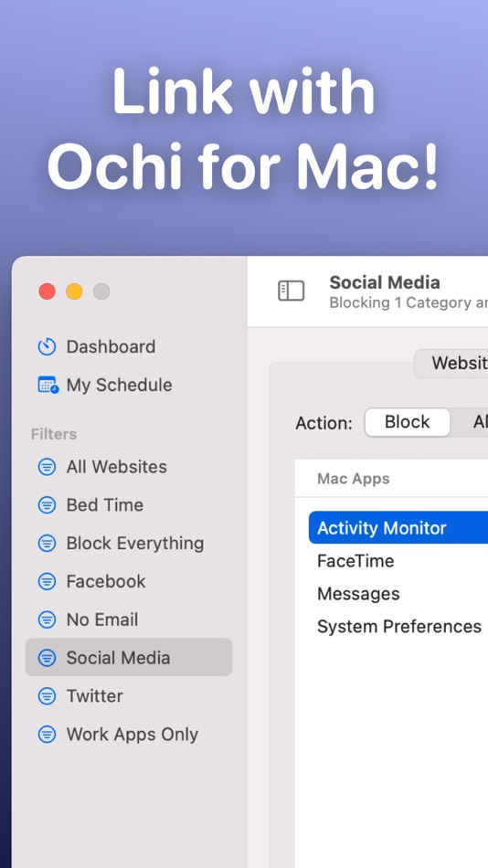Select the Block Everything filter
This screenshot has height=868, width=488.
[x=129, y=543]
